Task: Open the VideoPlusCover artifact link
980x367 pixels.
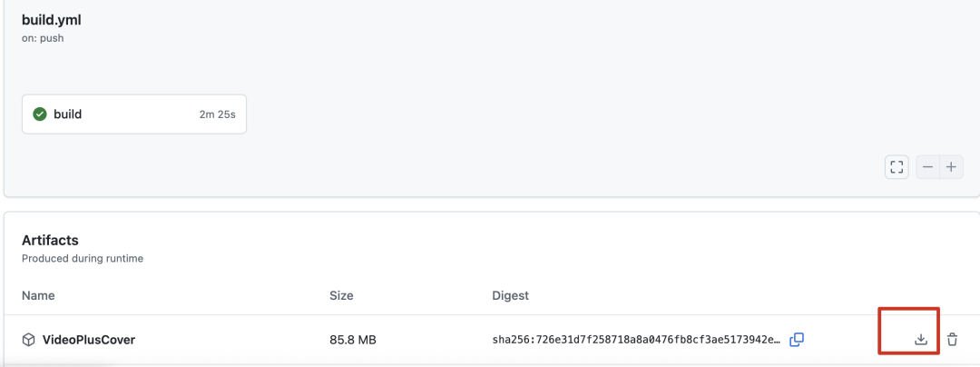Action: 89,340
